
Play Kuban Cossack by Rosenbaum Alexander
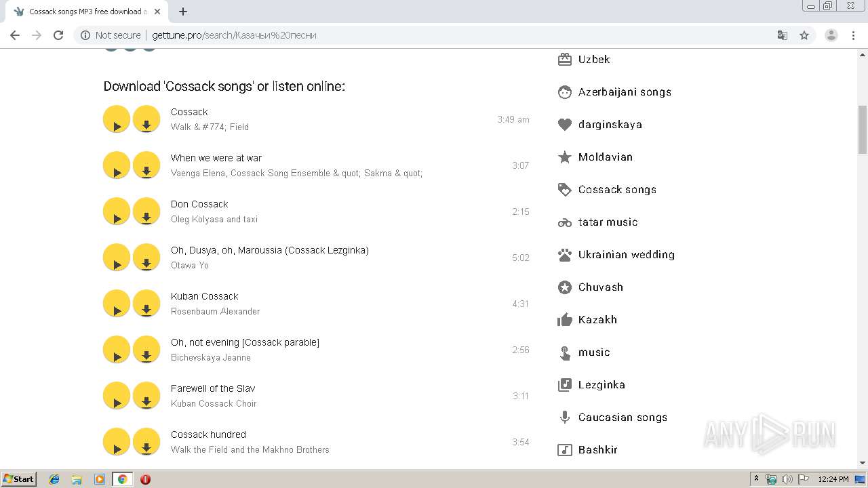(117, 304)
